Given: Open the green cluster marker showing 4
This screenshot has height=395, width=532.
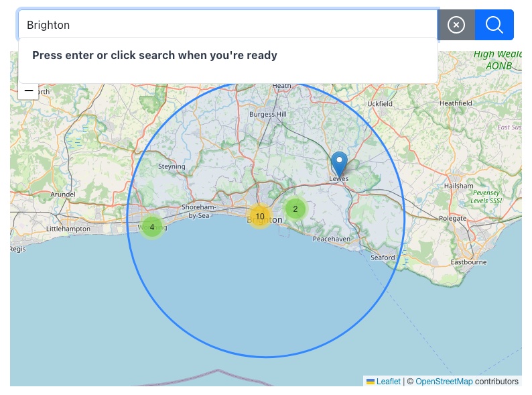Looking at the screenshot, I should tap(152, 227).
